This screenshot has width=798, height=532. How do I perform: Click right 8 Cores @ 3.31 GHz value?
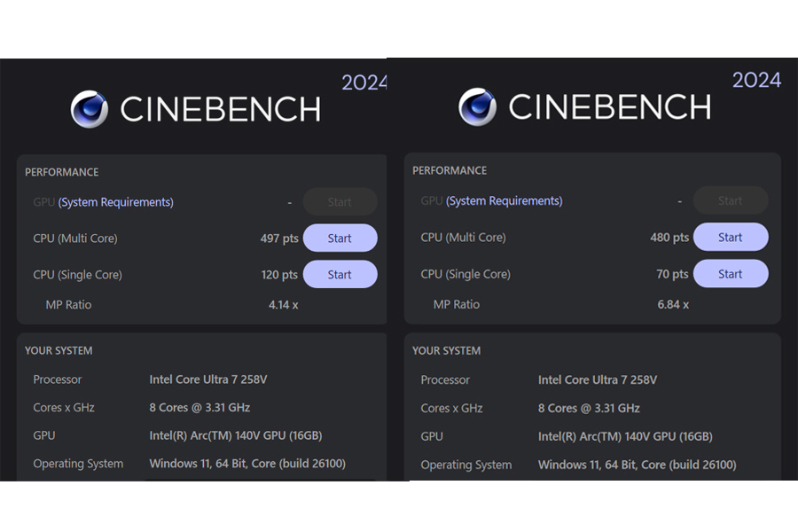589,408
